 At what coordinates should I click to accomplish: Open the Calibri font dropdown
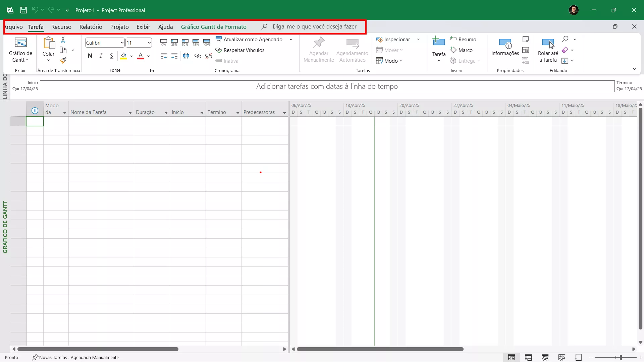(x=122, y=43)
